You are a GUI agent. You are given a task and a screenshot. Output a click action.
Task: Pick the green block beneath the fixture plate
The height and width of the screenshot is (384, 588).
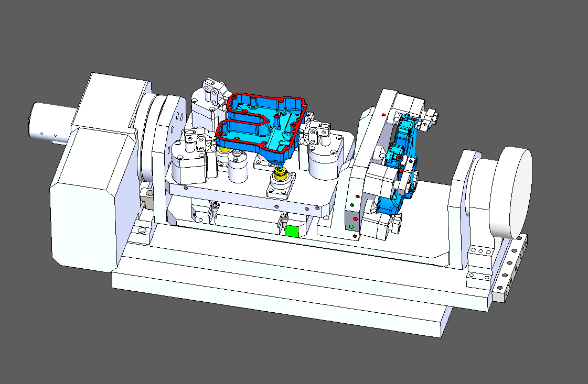point(291,231)
